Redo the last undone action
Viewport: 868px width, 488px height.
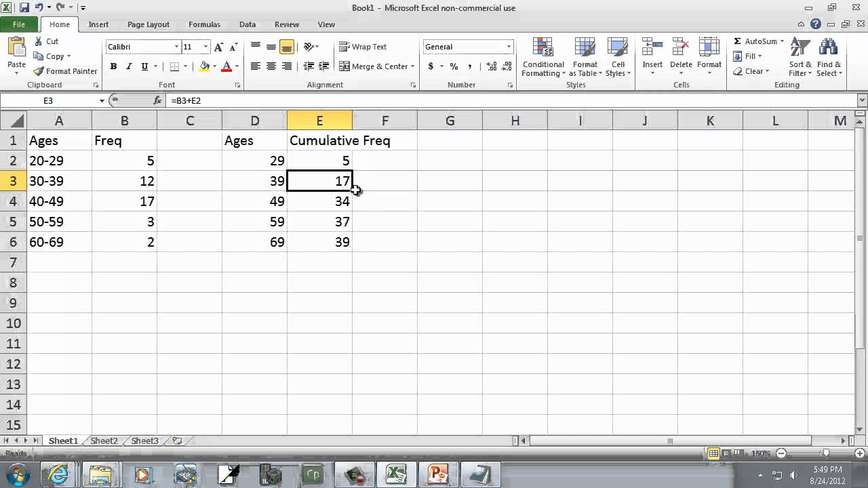(60, 7)
